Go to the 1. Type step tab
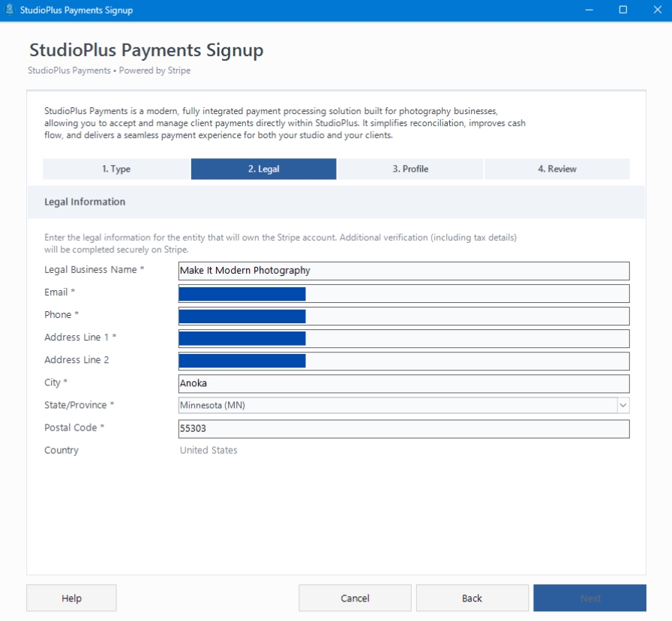The image size is (672, 621). click(x=115, y=169)
